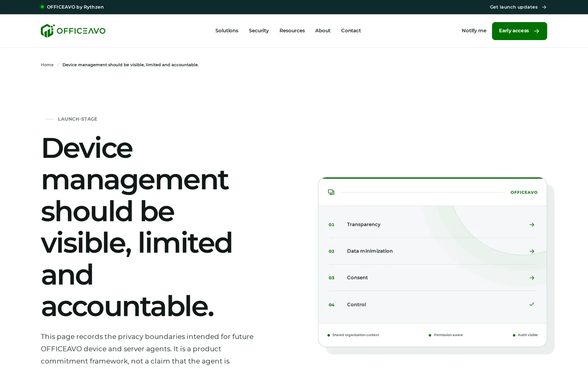Select the Consent row label
Image resolution: width=588 pixels, height=368 pixels.
pyautogui.click(x=357, y=278)
